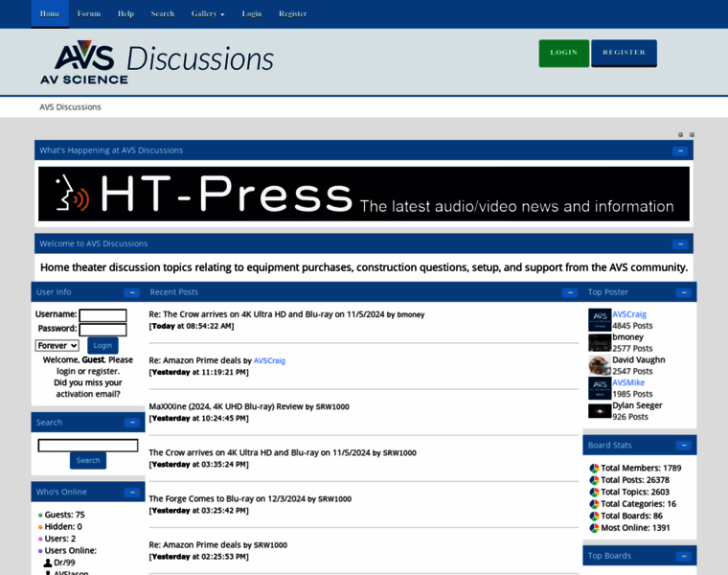The height and width of the screenshot is (575, 728).
Task: Click the bullet icon beside Users Online
Action: click(40, 551)
